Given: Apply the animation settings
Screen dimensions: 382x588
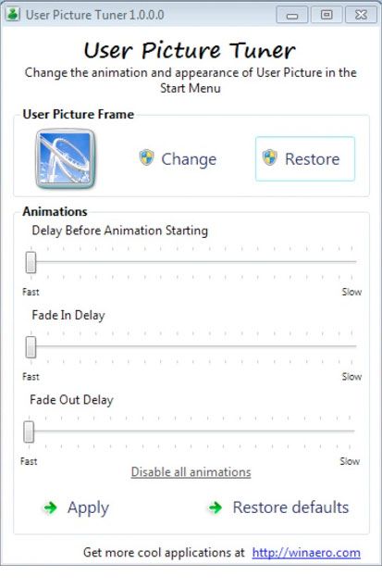Looking at the screenshot, I should pyautogui.click(x=77, y=507).
